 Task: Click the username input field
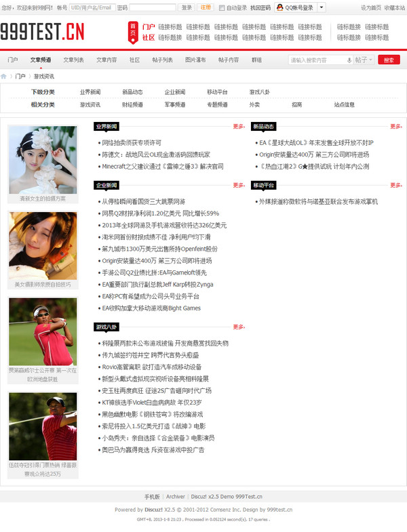(92, 7)
